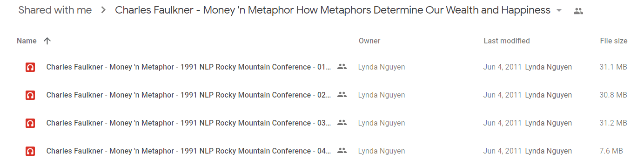Go back to Shared with me
This screenshot has width=644, height=168.
[55, 10]
